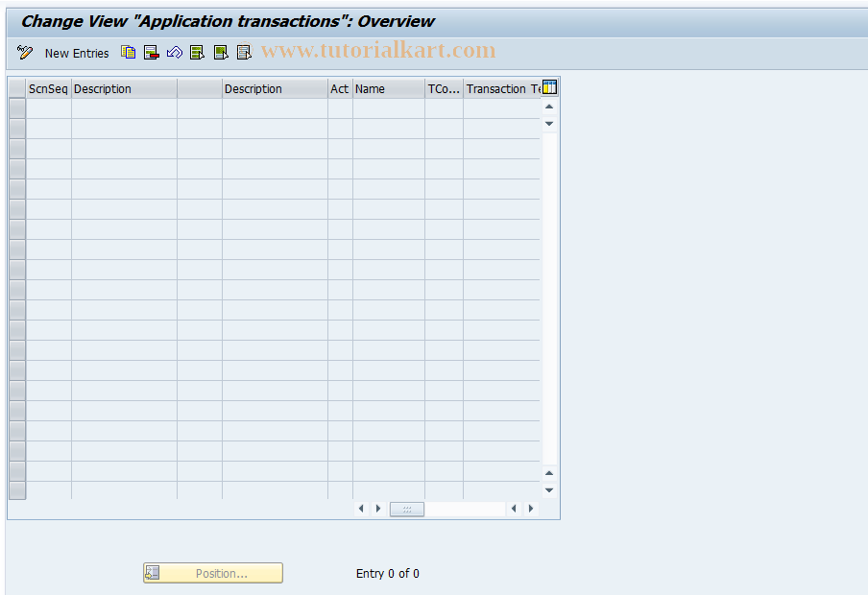The width and height of the screenshot is (868, 595).
Task: Click the Act column header
Action: click(x=340, y=88)
